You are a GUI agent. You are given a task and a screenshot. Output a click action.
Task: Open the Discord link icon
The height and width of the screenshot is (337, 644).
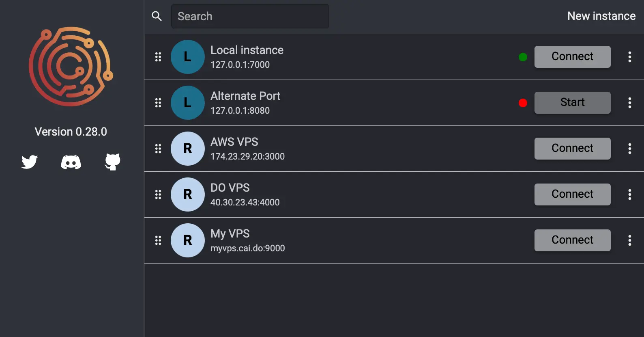[71, 162]
